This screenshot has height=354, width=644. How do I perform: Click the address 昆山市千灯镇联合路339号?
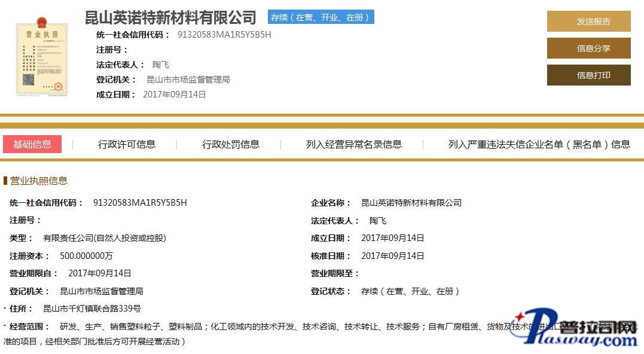[92, 309]
